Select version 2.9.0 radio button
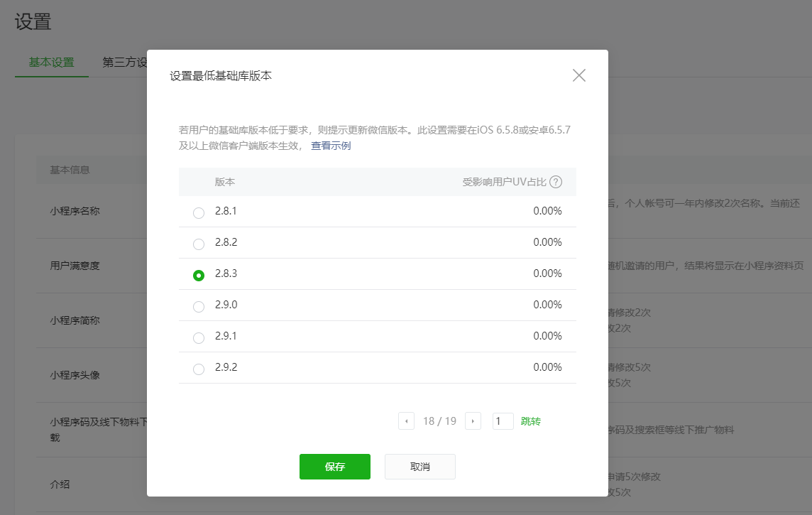Viewport: 812px width, 515px height. [x=198, y=306]
